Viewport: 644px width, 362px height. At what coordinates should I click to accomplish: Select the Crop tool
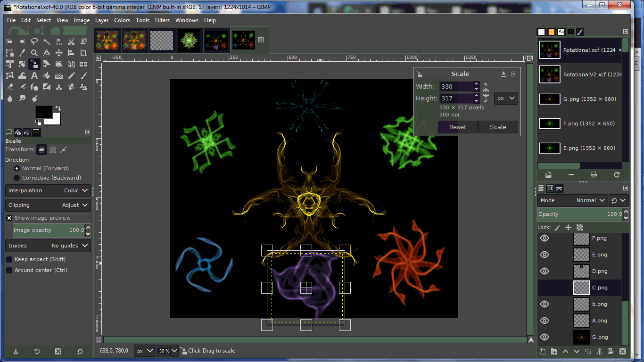point(83,53)
